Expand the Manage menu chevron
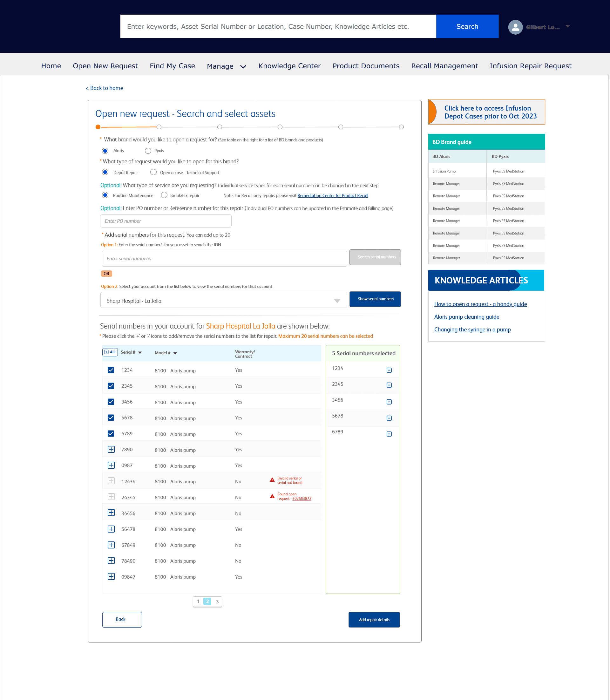 [243, 67]
